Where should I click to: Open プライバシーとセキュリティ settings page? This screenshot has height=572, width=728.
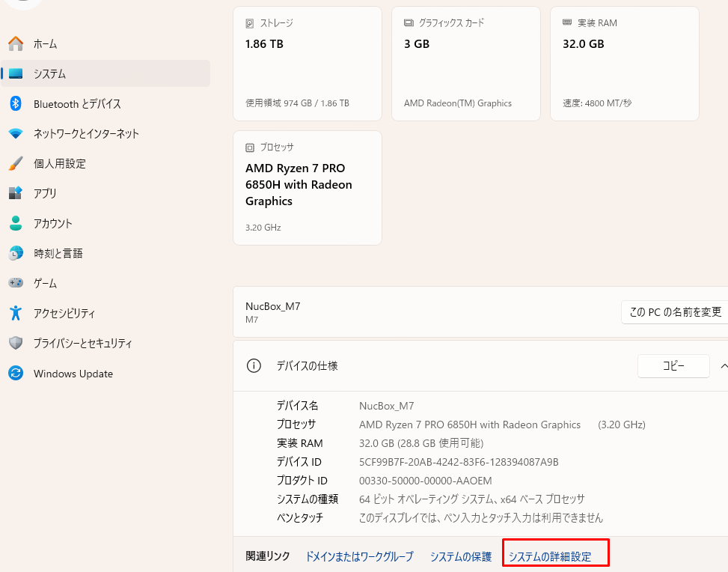click(x=82, y=344)
